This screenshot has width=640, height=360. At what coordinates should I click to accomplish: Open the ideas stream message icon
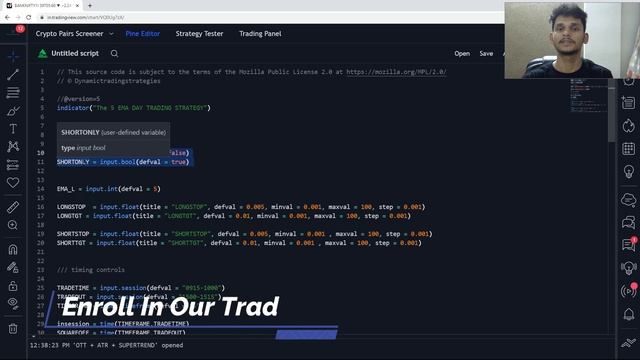point(629,245)
